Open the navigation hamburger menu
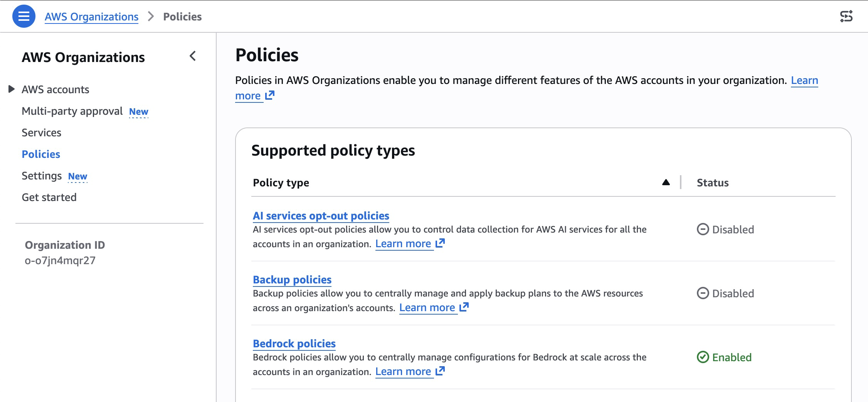 (x=24, y=17)
